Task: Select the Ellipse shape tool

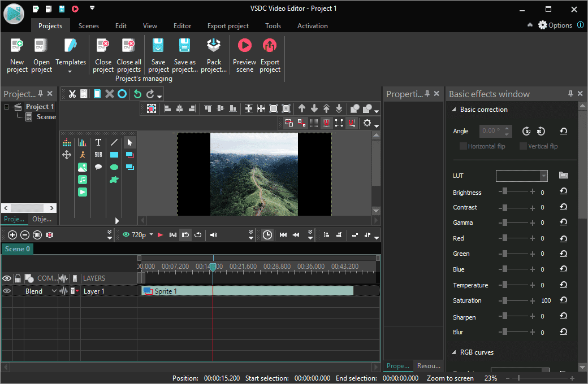Action: (x=114, y=167)
